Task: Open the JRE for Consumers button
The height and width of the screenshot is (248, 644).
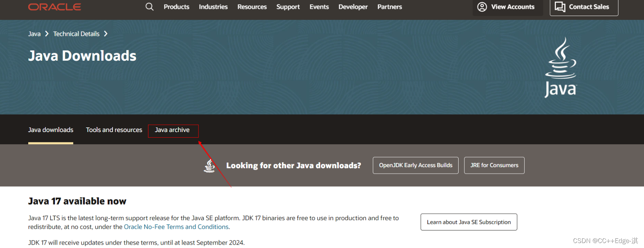Action: [x=494, y=165]
